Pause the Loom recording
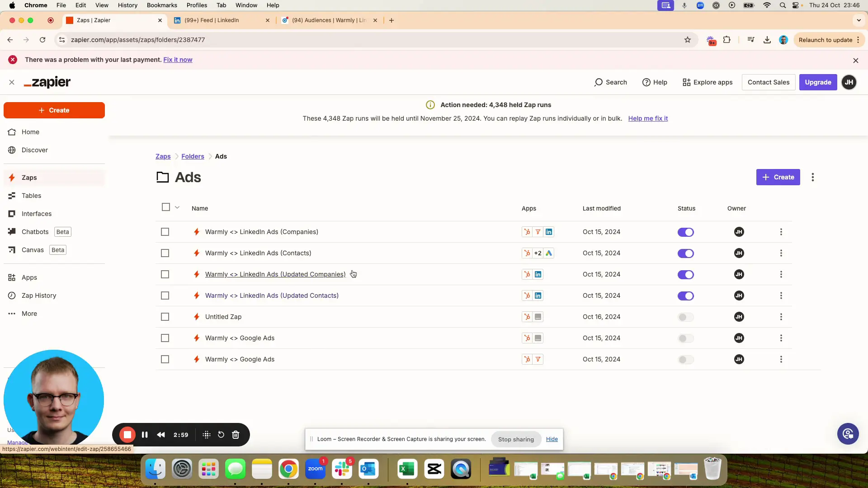This screenshot has height=488, width=868. click(x=145, y=435)
